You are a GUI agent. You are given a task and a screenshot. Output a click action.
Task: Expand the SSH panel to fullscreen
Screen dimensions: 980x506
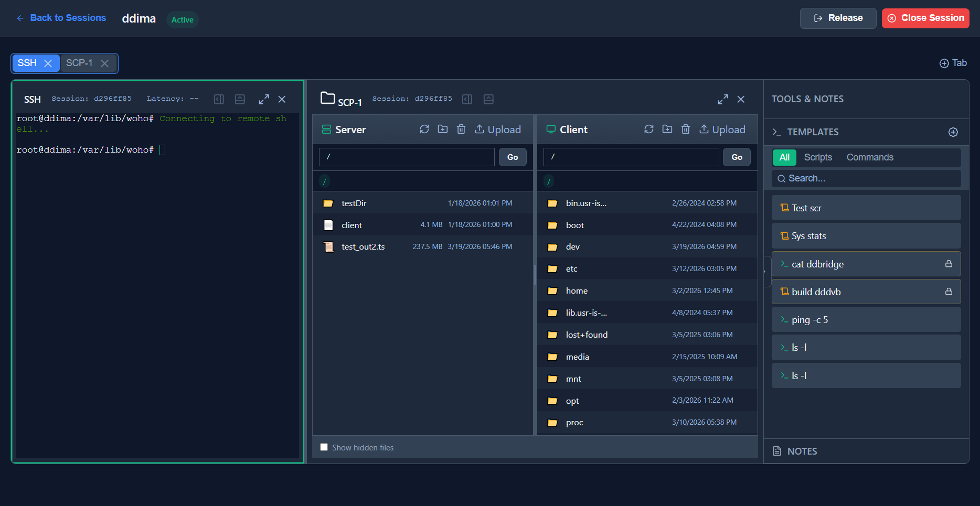click(264, 99)
